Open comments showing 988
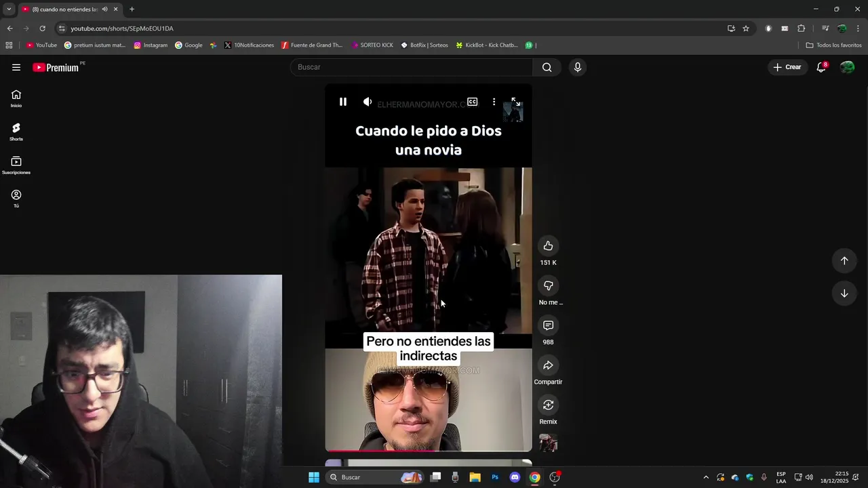The width and height of the screenshot is (868, 488). tap(548, 325)
